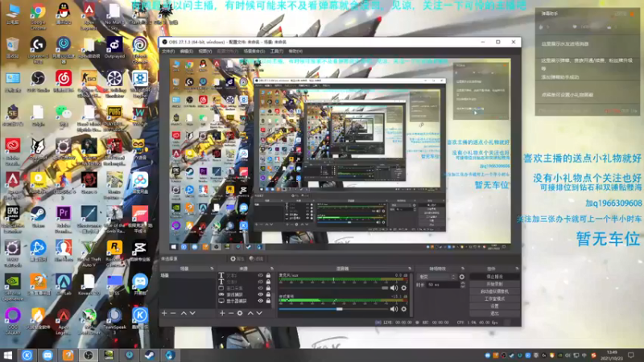Mute the desktop audio channel
Image resolution: width=644 pixels, height=362 pixels.
tap(394, 309)
